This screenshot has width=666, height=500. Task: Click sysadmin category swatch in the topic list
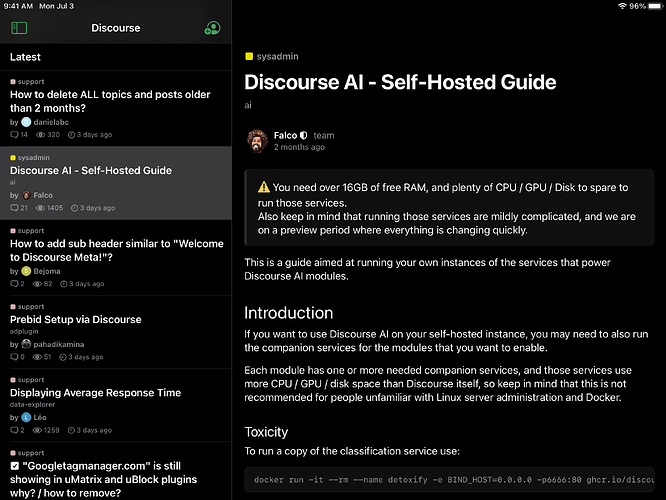point(13,158)
